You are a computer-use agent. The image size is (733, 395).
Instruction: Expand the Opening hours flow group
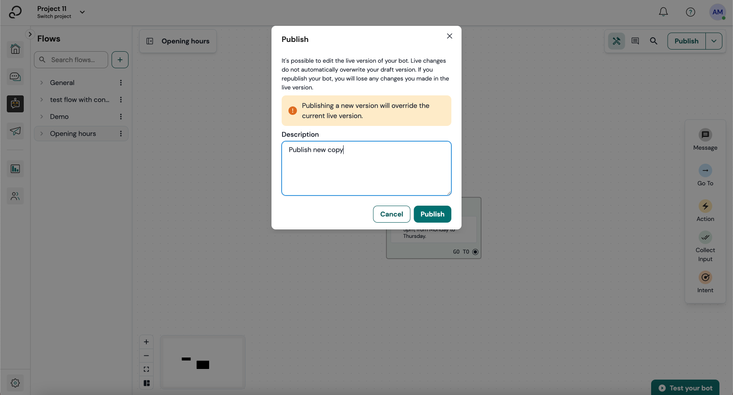click(x=42, y=134)
